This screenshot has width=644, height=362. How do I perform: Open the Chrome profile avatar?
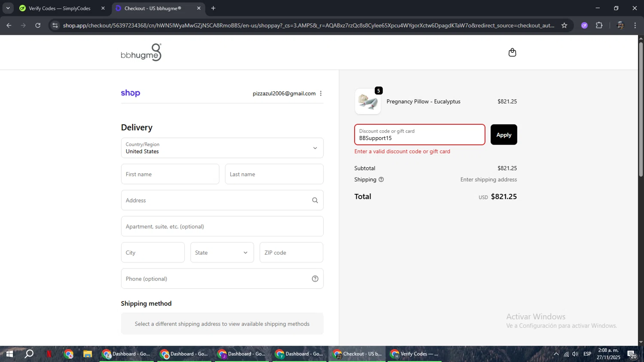(x=620, y=25)
